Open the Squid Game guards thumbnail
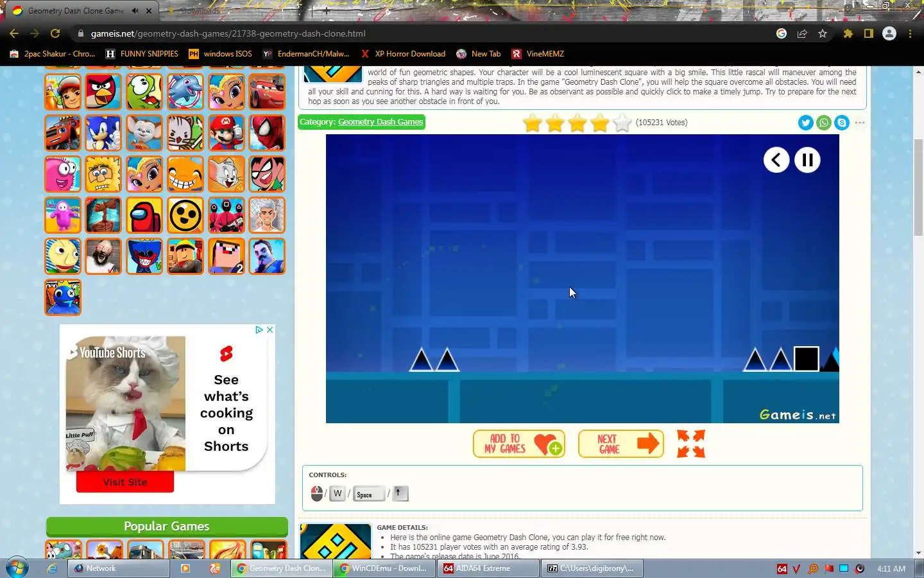 [227, 215]
